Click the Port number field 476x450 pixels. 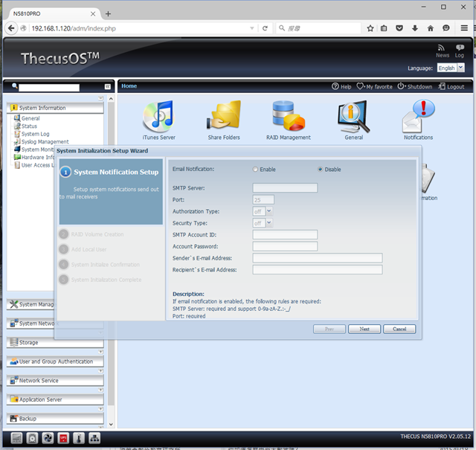263,199
